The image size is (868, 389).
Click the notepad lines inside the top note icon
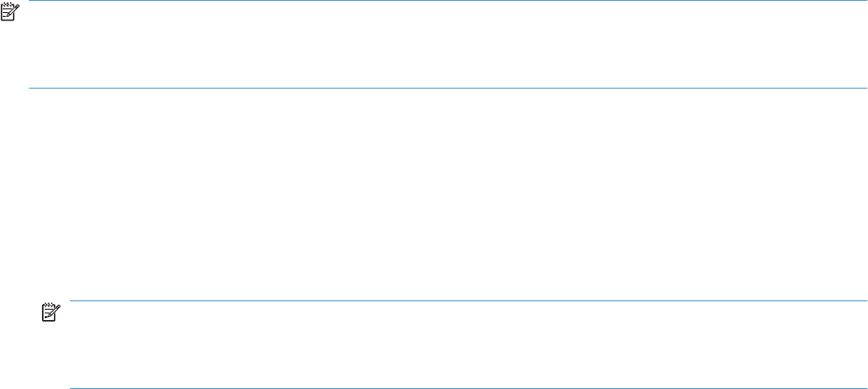[x=7, y=13]
